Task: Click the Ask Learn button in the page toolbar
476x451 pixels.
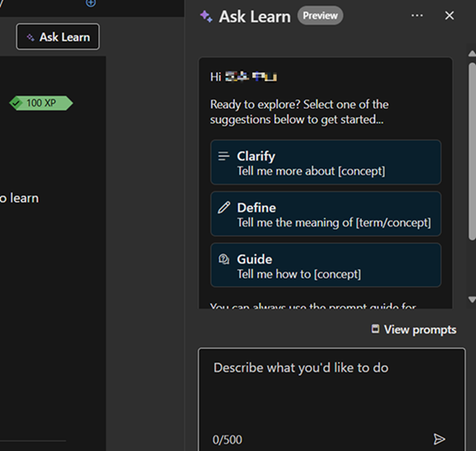Action: (58, 37)
